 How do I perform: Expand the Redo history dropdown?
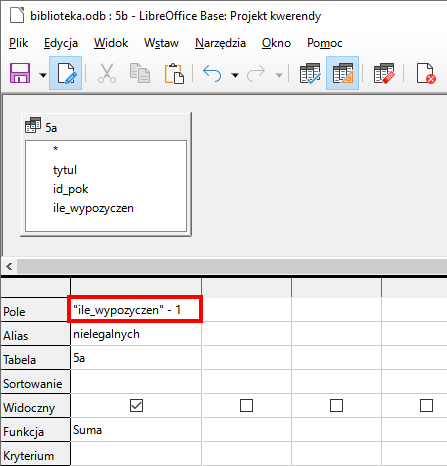click(x=279, y=75)
